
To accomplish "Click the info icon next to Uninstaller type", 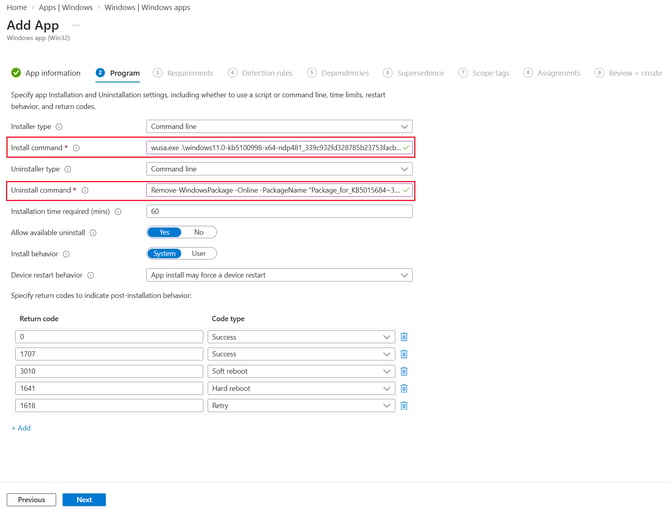I will click(68, 170).
